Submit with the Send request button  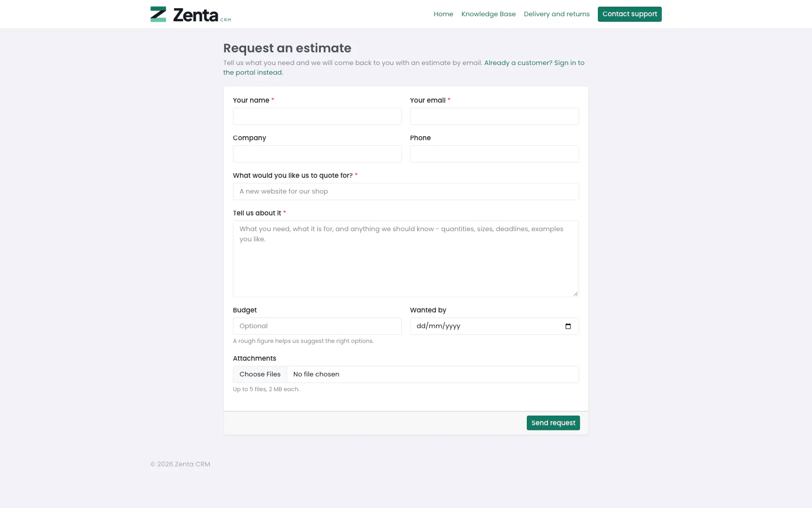coord(553,423)
